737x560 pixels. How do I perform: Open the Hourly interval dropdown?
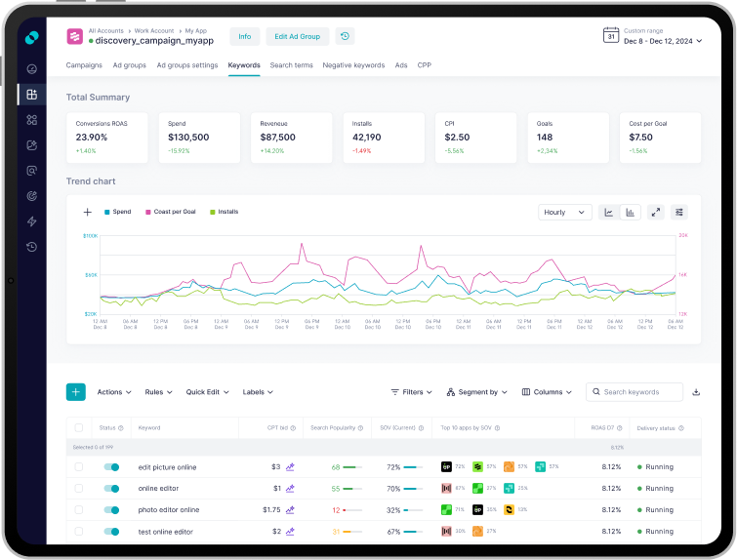[565, 212]
